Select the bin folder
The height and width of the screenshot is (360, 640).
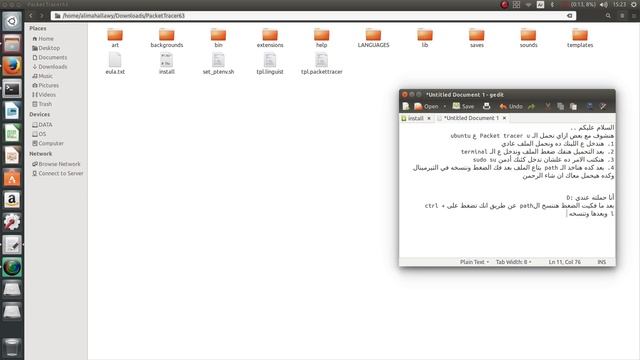218,38
